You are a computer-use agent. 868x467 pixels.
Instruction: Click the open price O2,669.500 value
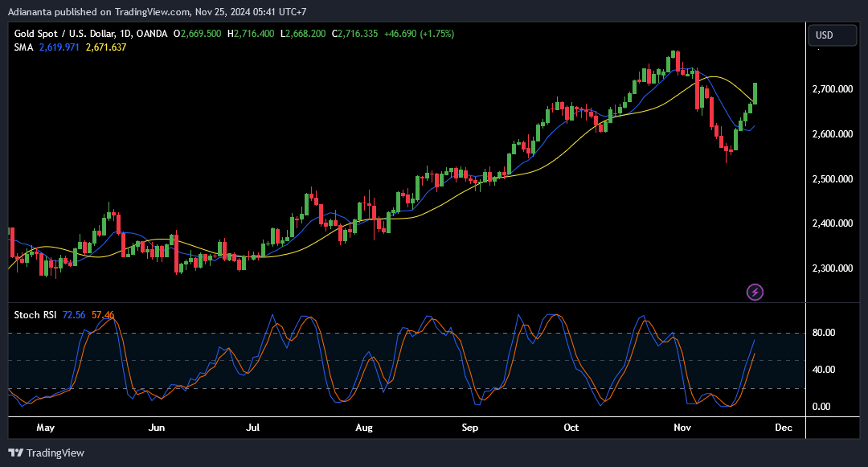[197, 34]
